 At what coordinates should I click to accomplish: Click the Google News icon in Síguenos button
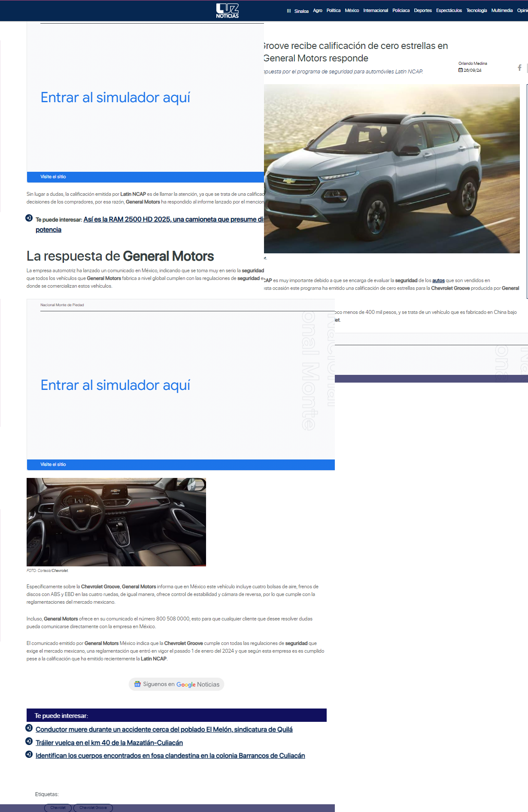(137, 684)
